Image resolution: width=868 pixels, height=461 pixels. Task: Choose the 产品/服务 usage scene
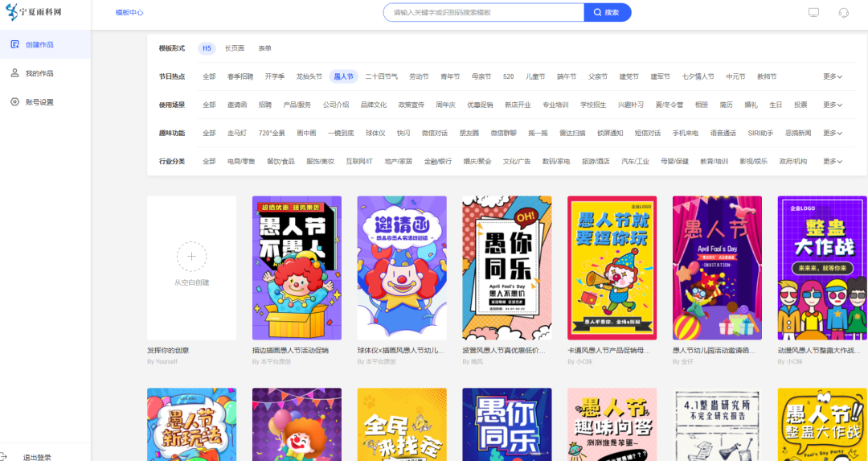[297, 105]
